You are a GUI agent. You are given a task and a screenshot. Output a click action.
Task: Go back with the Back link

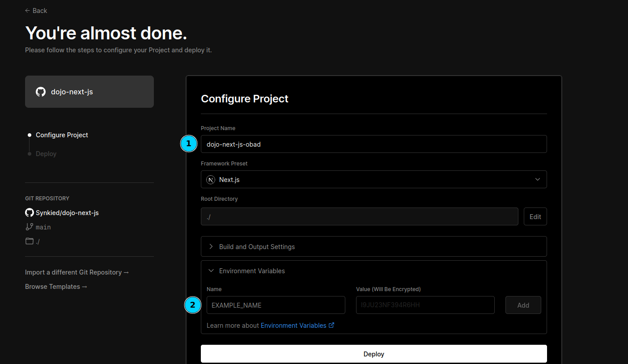point(36,10)
